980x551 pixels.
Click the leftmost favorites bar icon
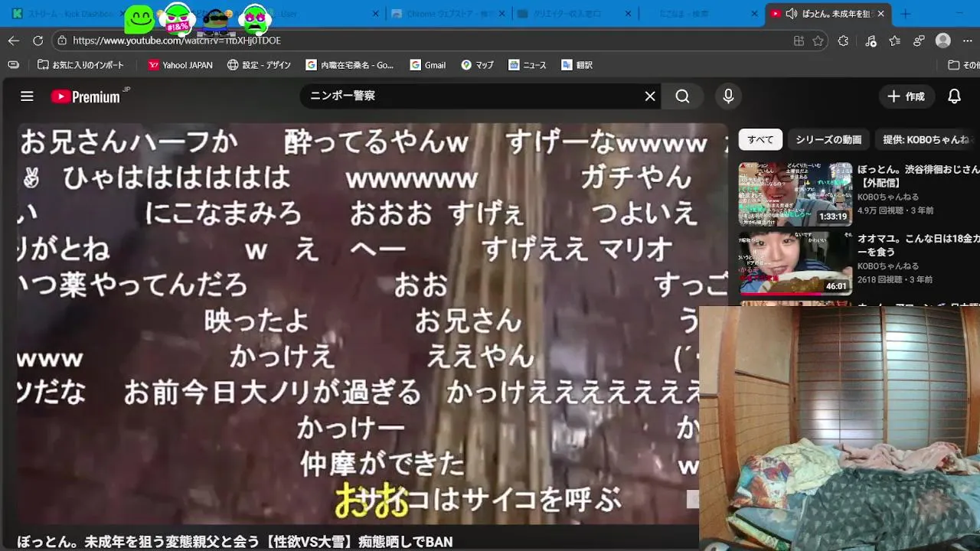click(x=14, y=65)
